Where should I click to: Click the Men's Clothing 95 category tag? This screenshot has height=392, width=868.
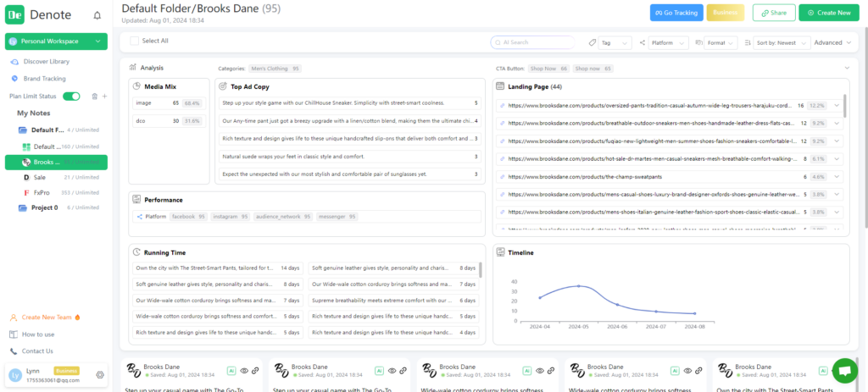[275, 69]
